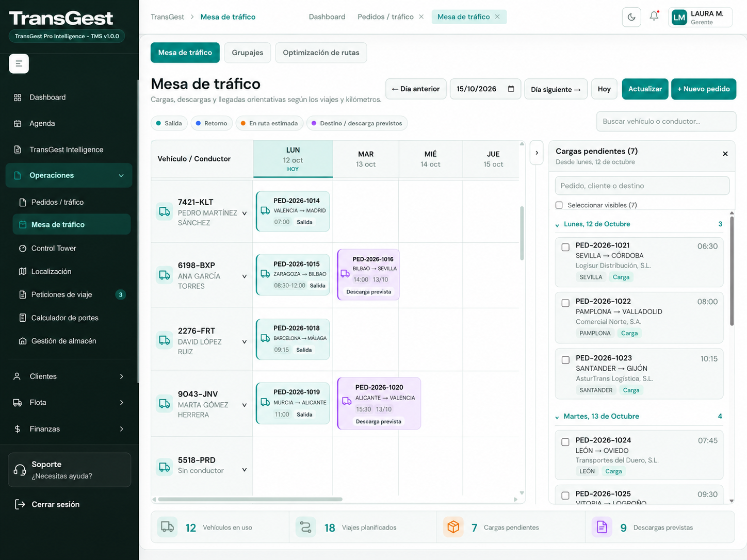The height and width of the screenshot is (560, 747).
Task: Close the Cargas pendientes panel
Action: (725, 154)
